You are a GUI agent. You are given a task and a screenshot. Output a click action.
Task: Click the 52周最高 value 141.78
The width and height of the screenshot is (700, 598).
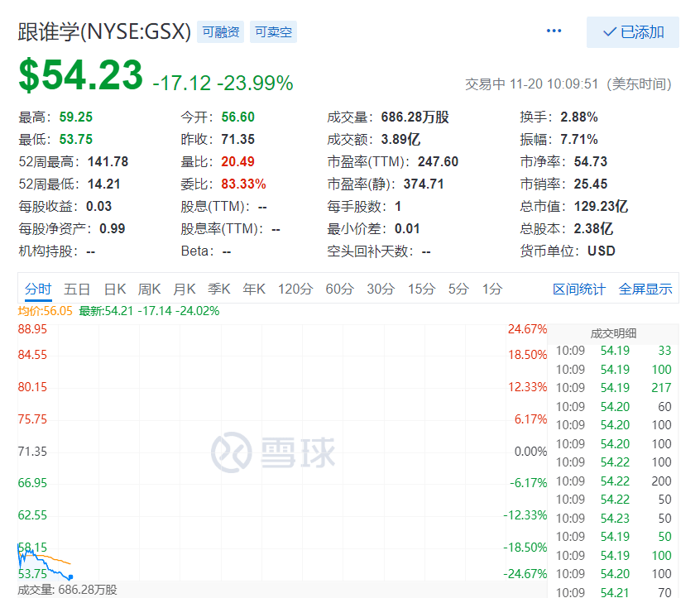(108, 161)
